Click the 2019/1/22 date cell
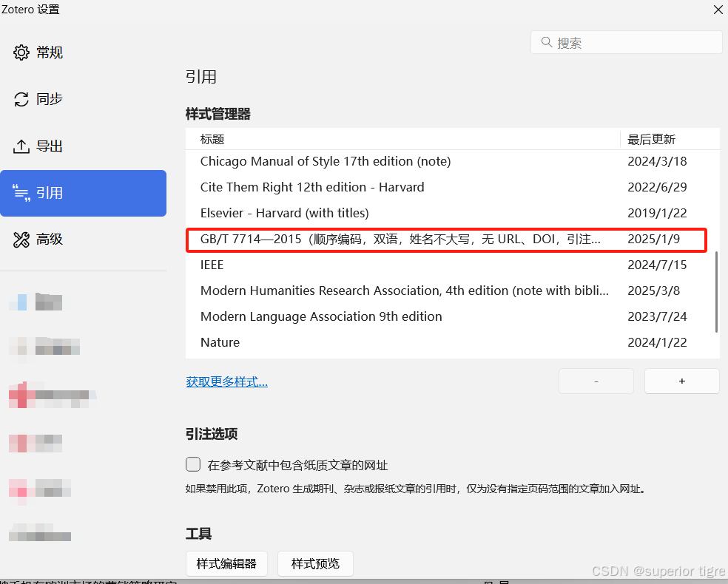Screen dimensions: 728x584 658,214
